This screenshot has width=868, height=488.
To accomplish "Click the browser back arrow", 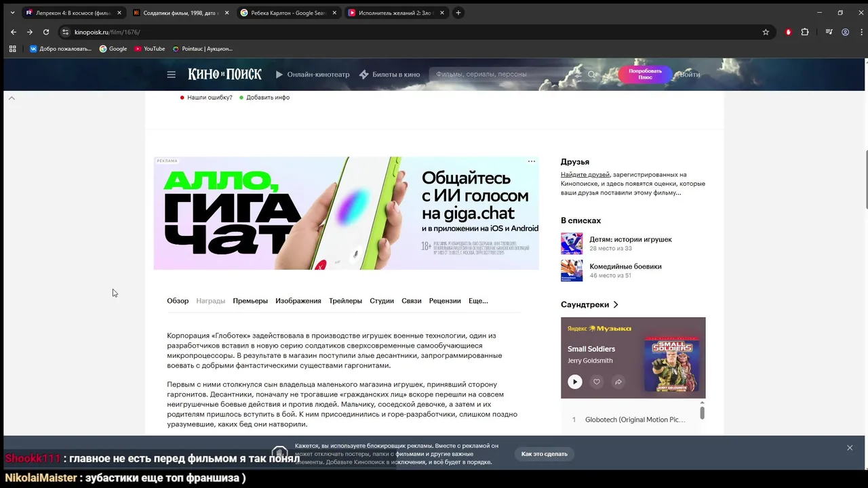I will (13, 32).
